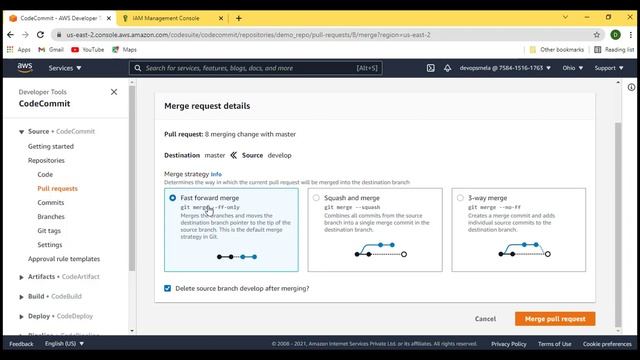Viewport: 640px width, 360px height.
Task: Close the CodeCommit browser tab
Action: (x=109, y=18)
